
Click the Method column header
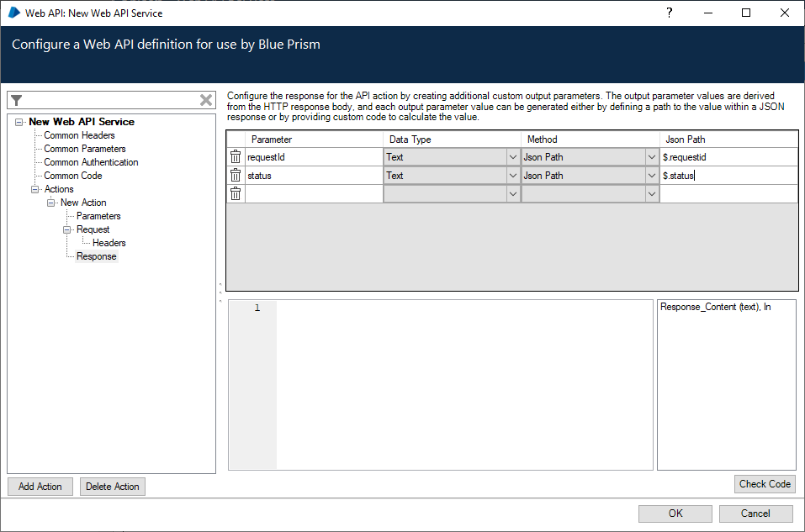coord(591,140)
